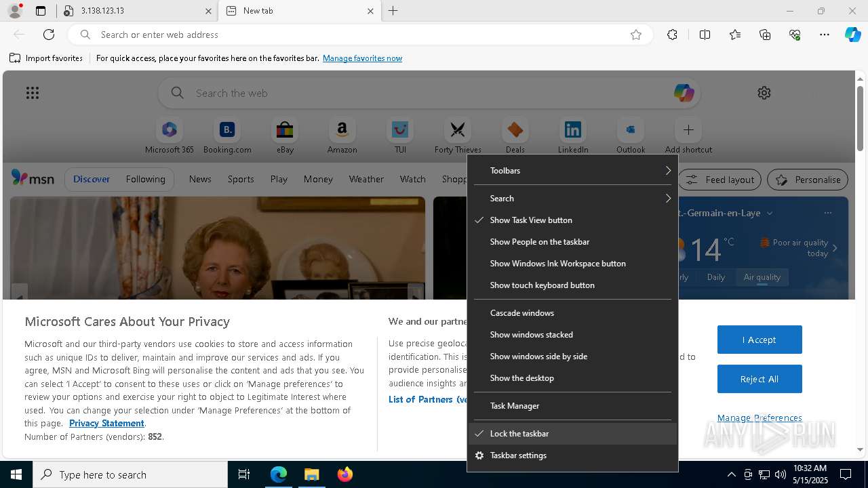The image size is (868, 488).
Task: Launch Copilot from the toolbar
Action: 852,35
